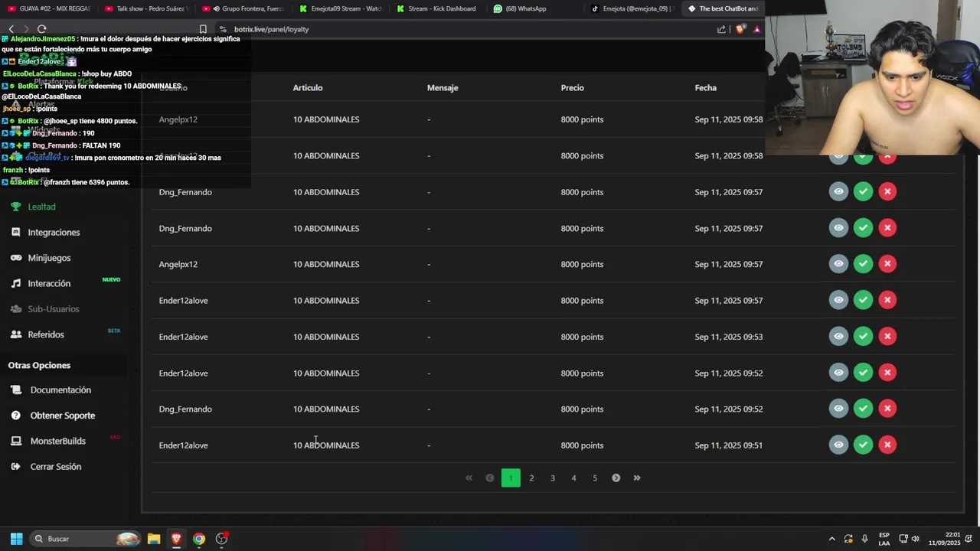Open Obtener Soporte link

(x=63, y=416)
